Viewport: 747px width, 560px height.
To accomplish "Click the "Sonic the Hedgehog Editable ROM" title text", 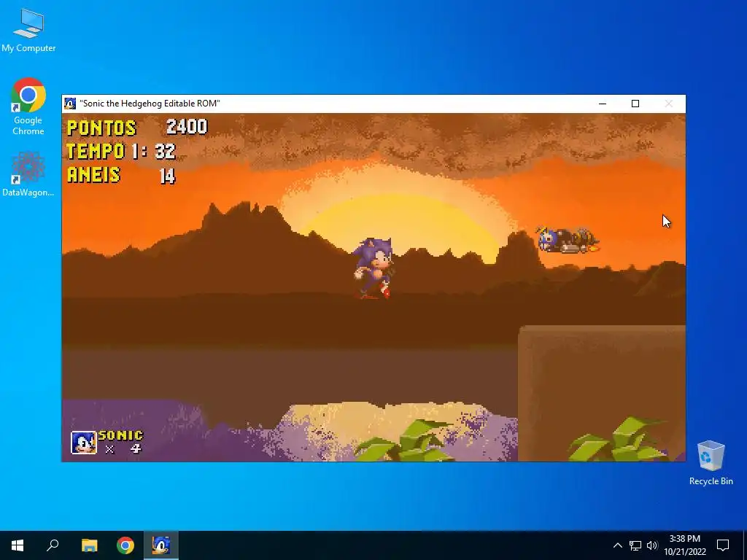I will pos(150,104).
